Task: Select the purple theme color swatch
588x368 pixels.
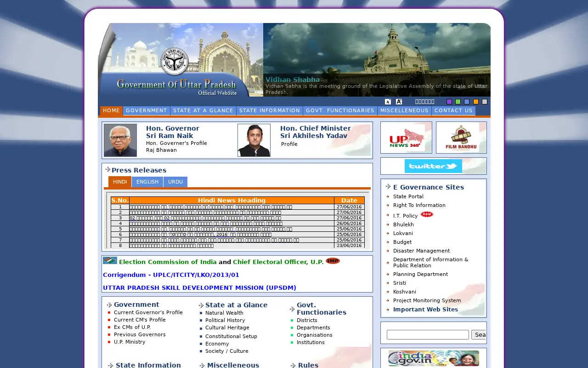Action: pos(449,102)
